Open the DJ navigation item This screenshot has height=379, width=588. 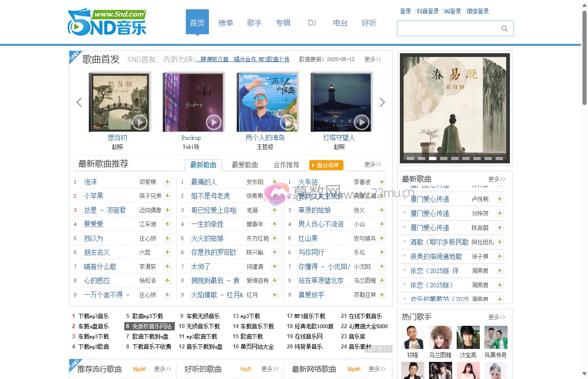[312, 23]
